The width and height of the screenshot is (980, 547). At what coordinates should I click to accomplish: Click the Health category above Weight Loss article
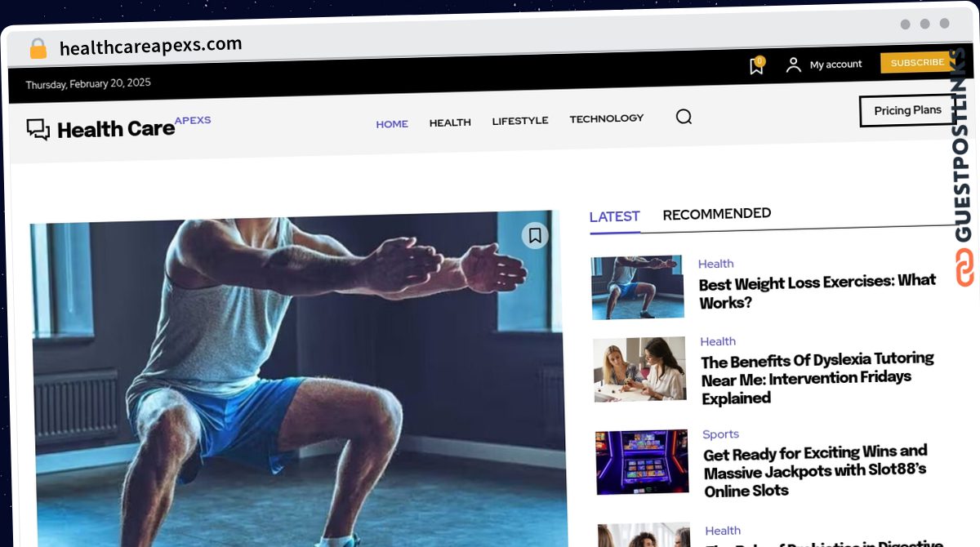coord(715,264)
